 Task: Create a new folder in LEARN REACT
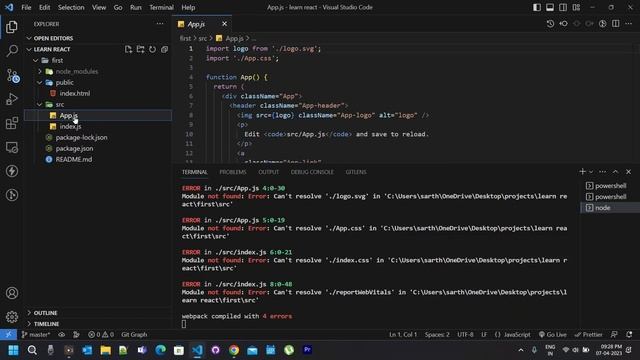pos(140,49)
